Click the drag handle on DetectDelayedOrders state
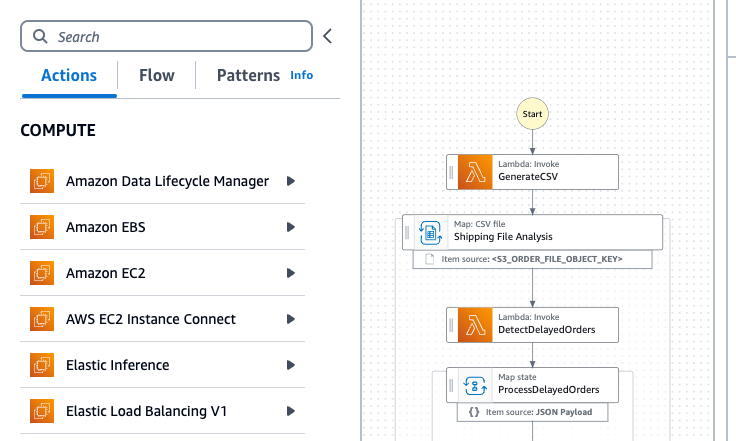736x441 pixels. (451, 325)
